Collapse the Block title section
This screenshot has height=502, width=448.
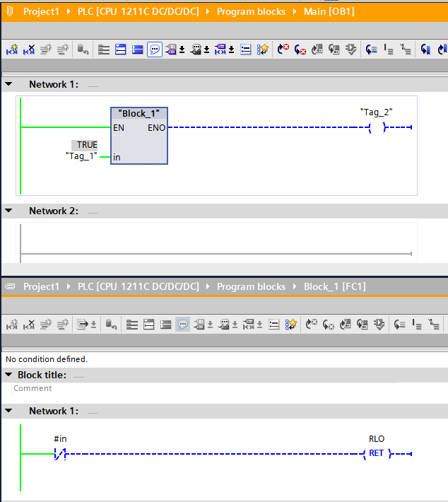point(8,375)
